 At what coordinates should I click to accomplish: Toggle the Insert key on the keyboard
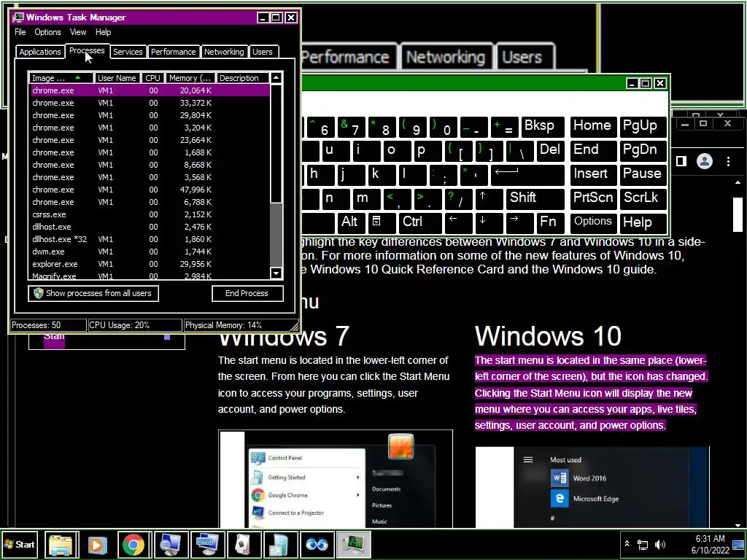coord(594,175)
